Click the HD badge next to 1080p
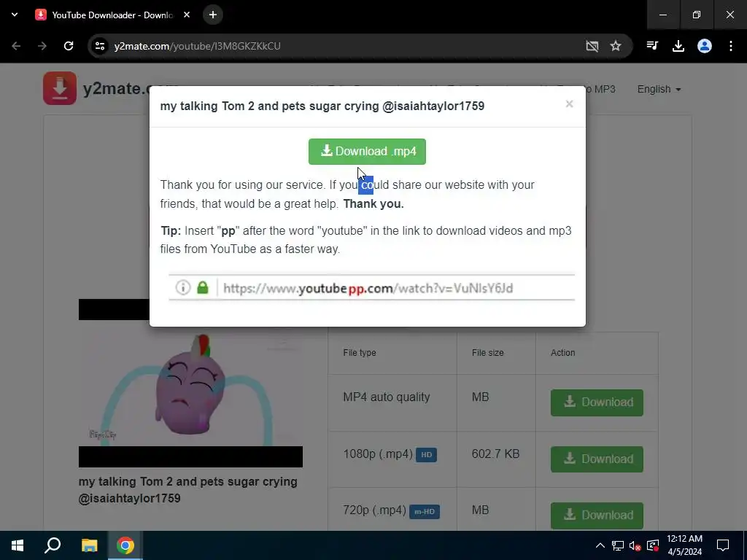Viewport: 747px width, 560px height. [x=426, y=455]
